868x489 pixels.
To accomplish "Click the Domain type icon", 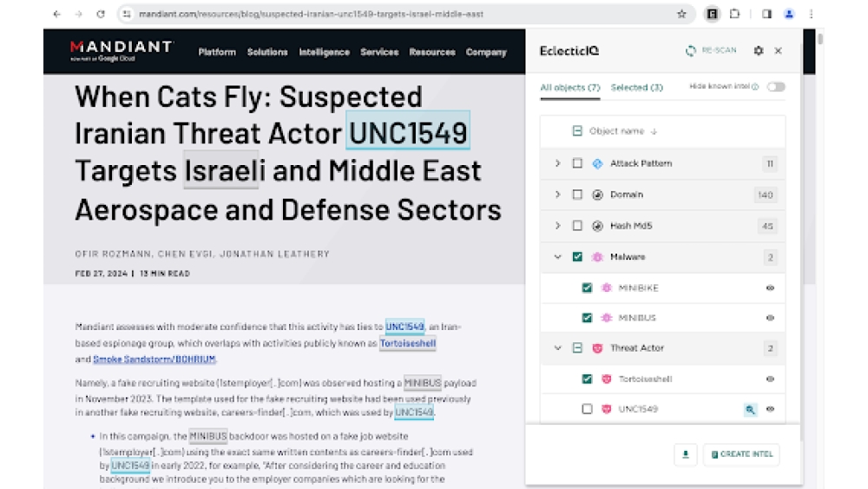I will (x=597, y=195).
